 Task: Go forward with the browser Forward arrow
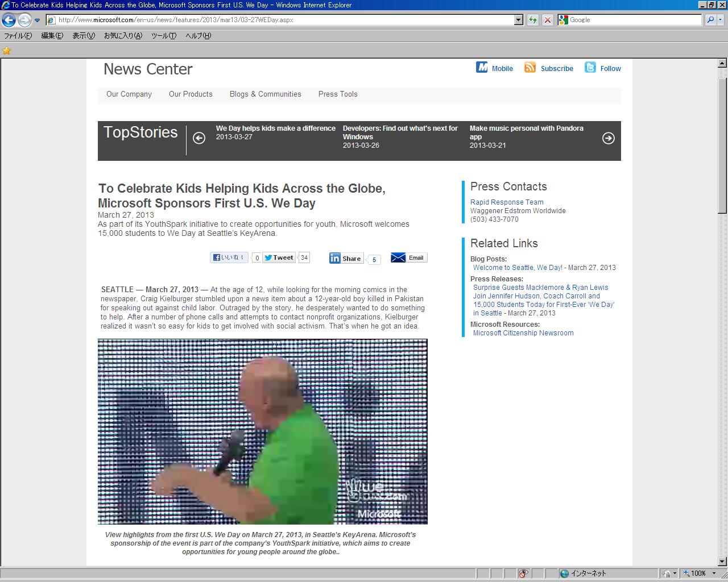24,20
